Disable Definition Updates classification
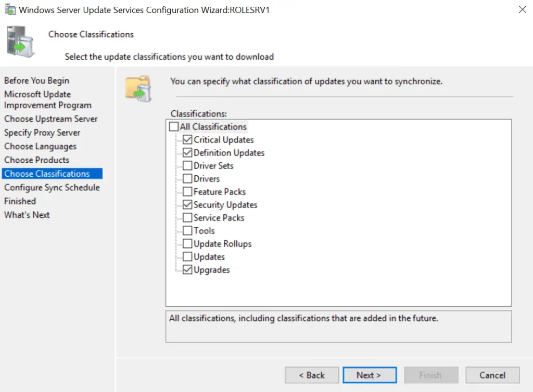 click(x=188, y=152)
